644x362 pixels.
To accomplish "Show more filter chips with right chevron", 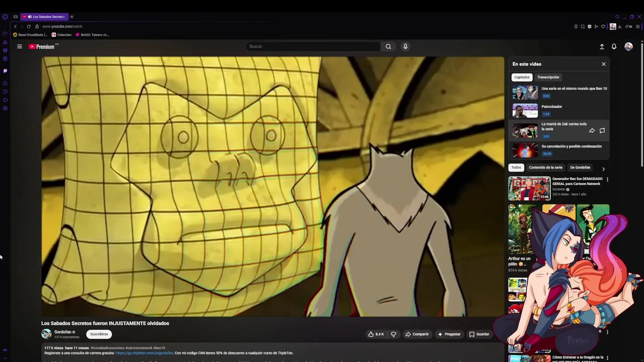I will (x=603, y=169).
